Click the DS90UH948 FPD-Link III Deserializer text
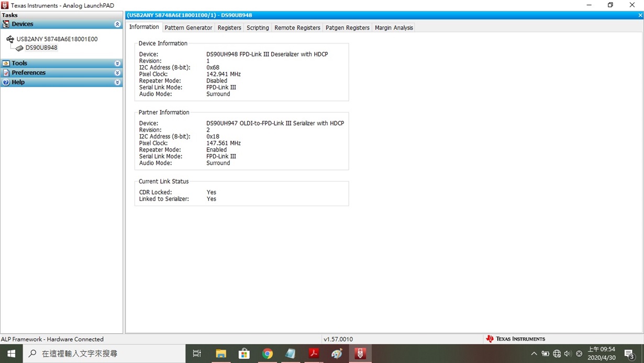This screenshot has width=644, height=363. (x=267, y=54)
